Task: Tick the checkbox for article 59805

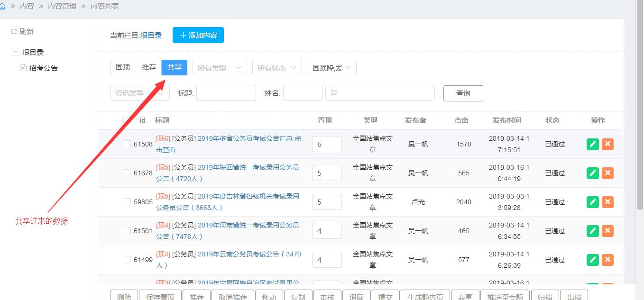Action: [127, 202]
